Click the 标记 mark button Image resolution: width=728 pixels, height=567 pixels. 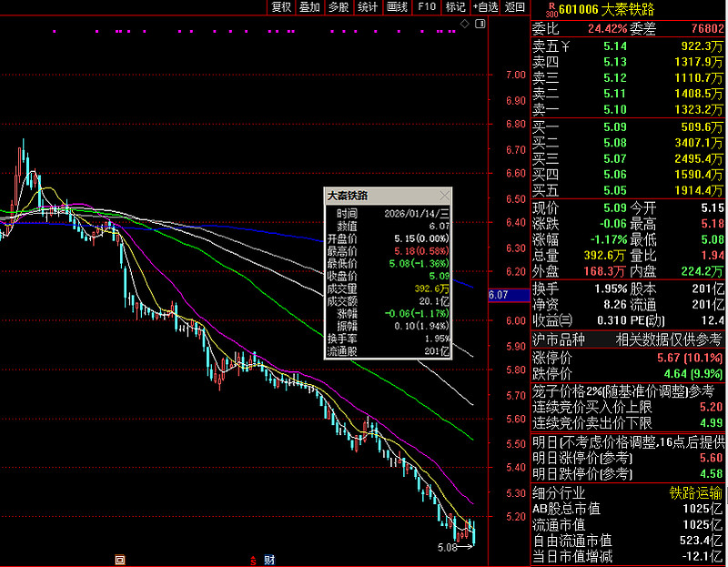click(x=455, y=7)
